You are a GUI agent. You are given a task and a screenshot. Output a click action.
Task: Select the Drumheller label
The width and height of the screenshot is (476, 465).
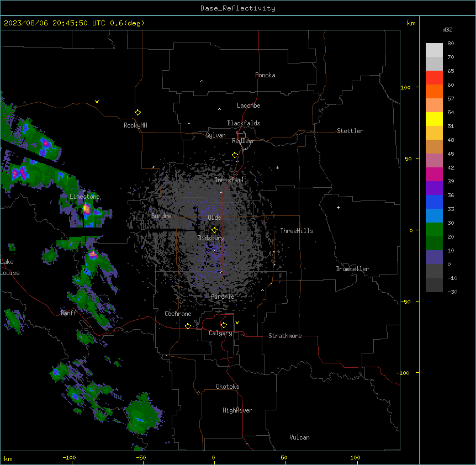(352, 269)
